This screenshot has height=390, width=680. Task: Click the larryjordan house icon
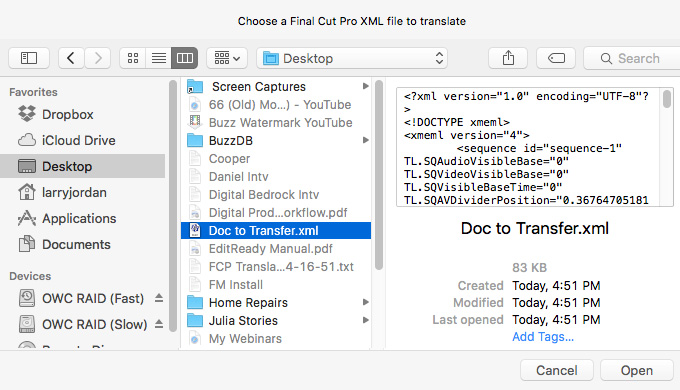point(27,192)
